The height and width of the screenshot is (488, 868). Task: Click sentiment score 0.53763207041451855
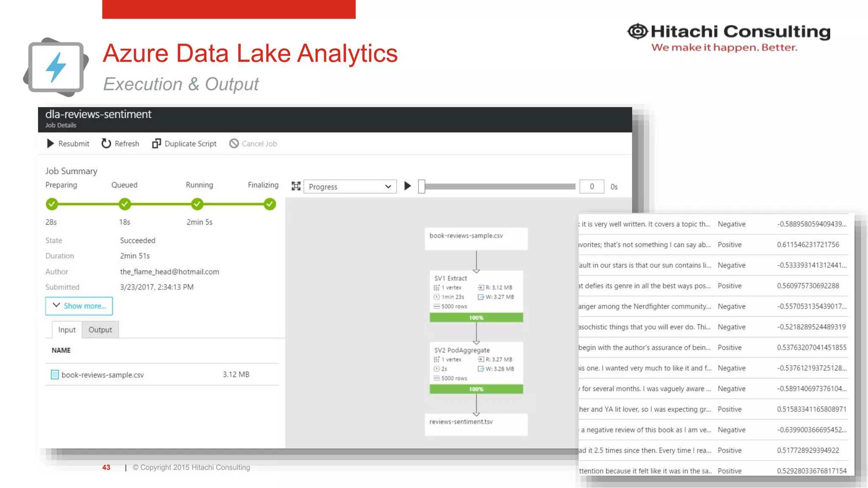812,347
